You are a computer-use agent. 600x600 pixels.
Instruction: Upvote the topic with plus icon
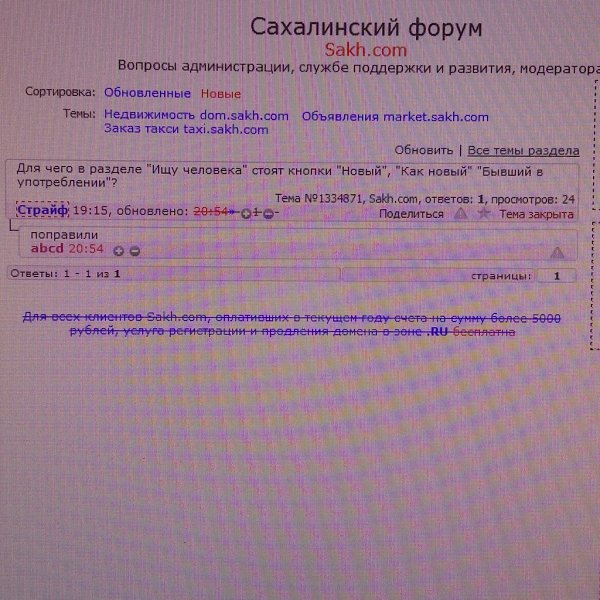click(246, 214)
